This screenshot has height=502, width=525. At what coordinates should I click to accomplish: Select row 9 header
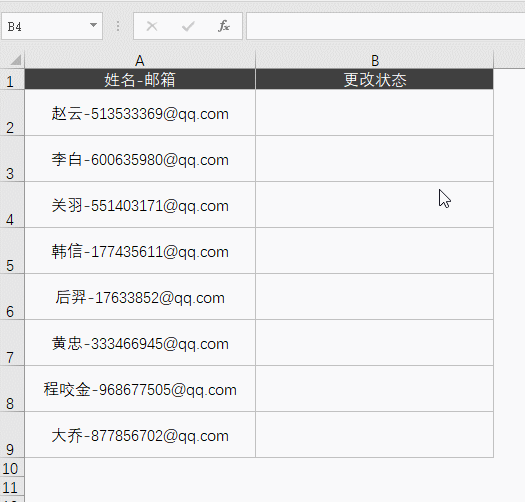12,435
